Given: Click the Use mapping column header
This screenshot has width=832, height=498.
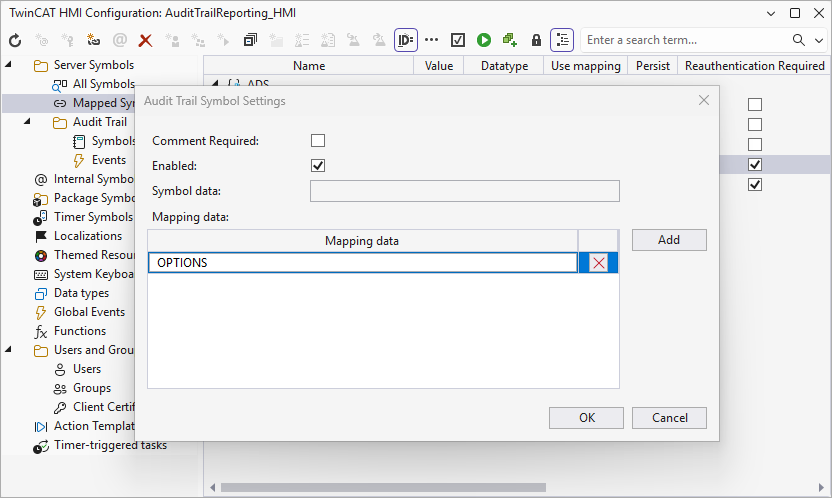Looking at the screenshot, I should coord(586,66).
